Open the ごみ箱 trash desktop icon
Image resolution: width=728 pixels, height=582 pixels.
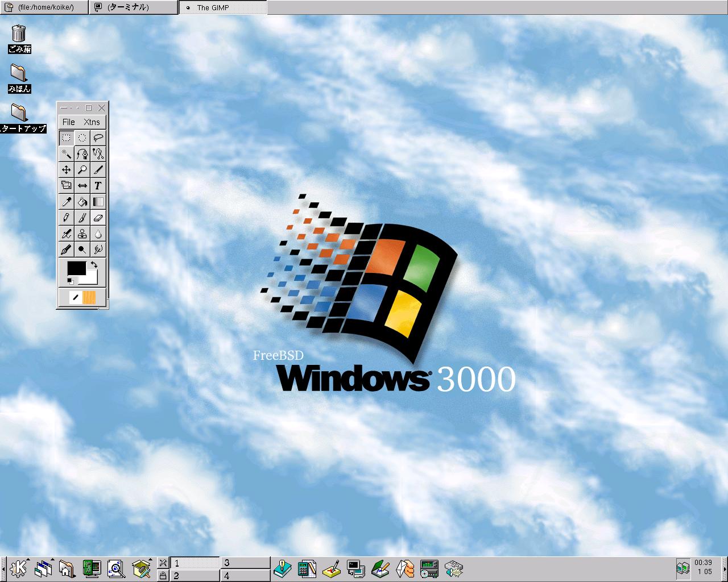19,38
